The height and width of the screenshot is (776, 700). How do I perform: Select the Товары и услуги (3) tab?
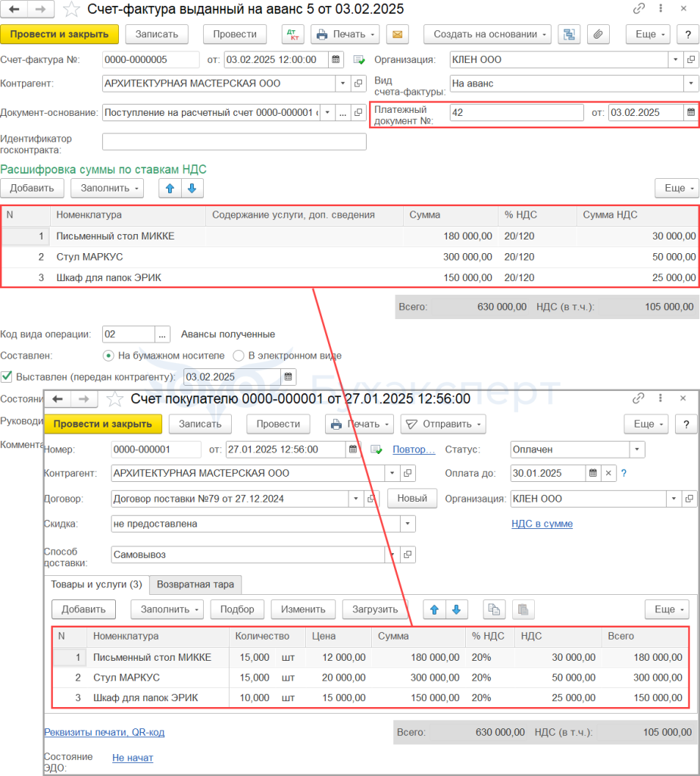96,584
